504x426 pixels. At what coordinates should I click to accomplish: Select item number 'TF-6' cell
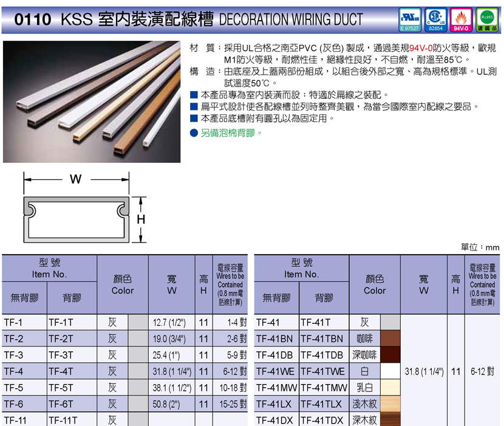tap(24, 404)
